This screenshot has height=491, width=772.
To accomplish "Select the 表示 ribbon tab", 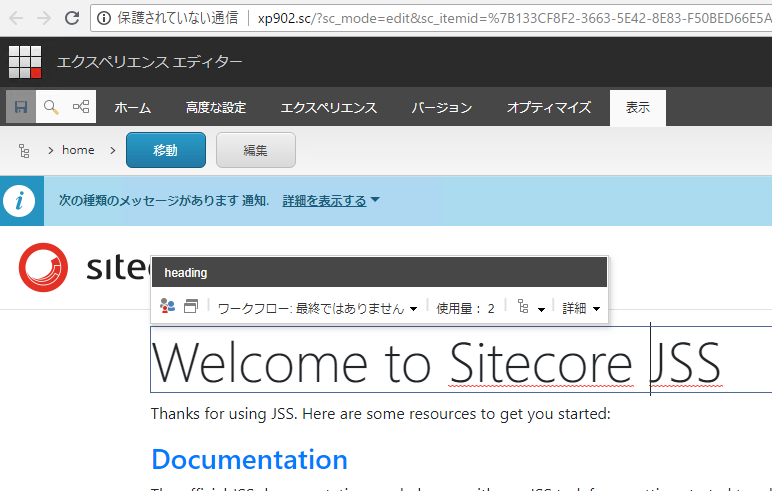I will 638,107.
